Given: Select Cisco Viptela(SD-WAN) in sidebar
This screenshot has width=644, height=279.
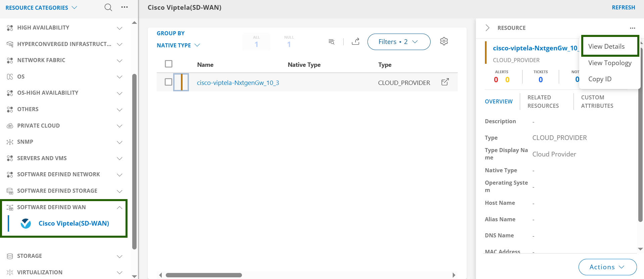Looking at the screenshot, I should click(x=73, y=223).
